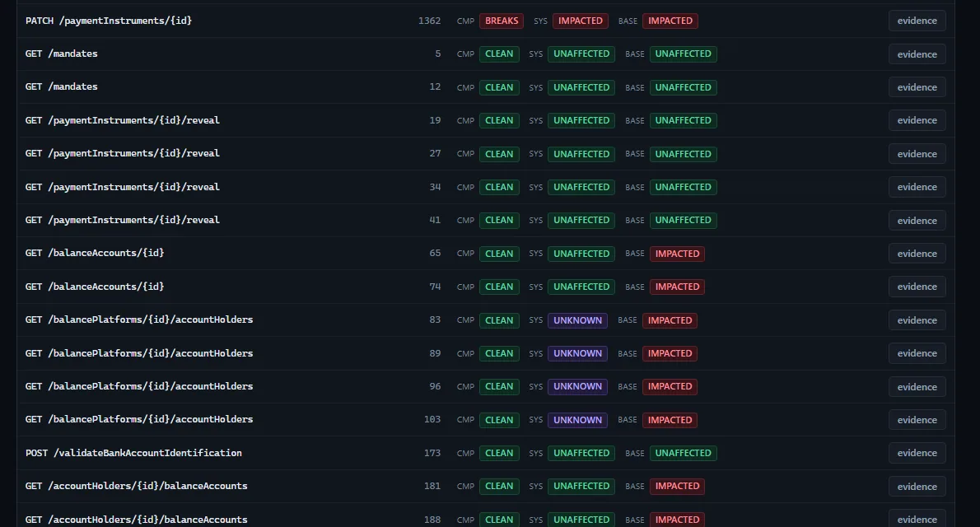Click the number 188
980x527 pixels.
tap(432, 520)
